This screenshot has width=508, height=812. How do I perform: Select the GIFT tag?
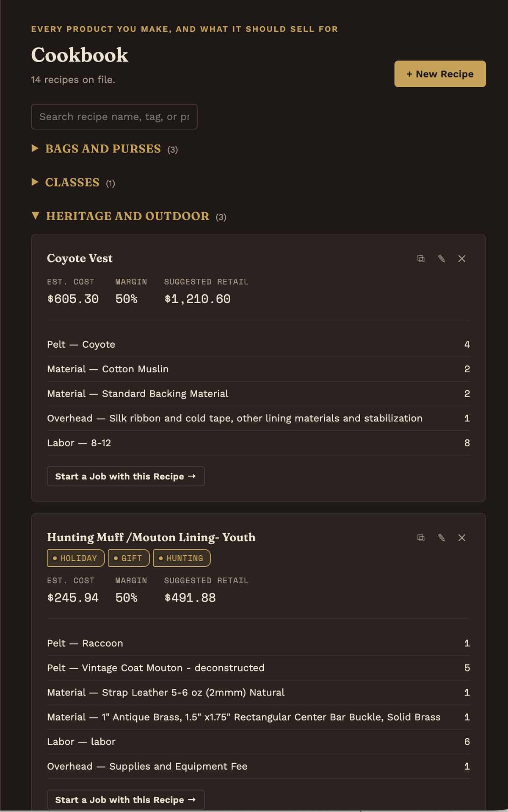(129, 558)
